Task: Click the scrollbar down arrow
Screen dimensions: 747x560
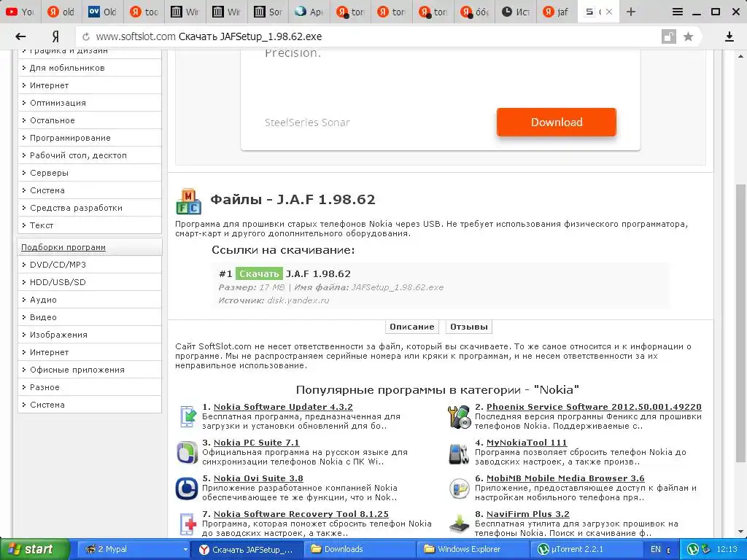Action: 740,532
